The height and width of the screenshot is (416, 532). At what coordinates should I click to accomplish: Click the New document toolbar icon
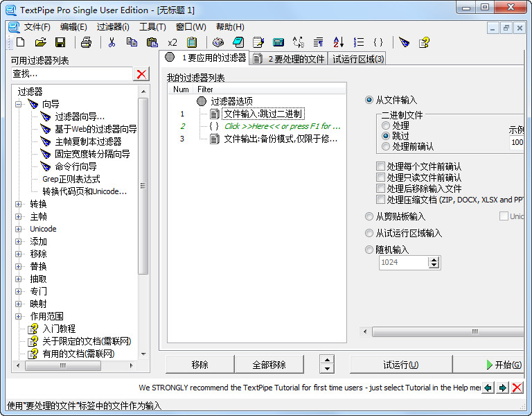coord(20,42)
